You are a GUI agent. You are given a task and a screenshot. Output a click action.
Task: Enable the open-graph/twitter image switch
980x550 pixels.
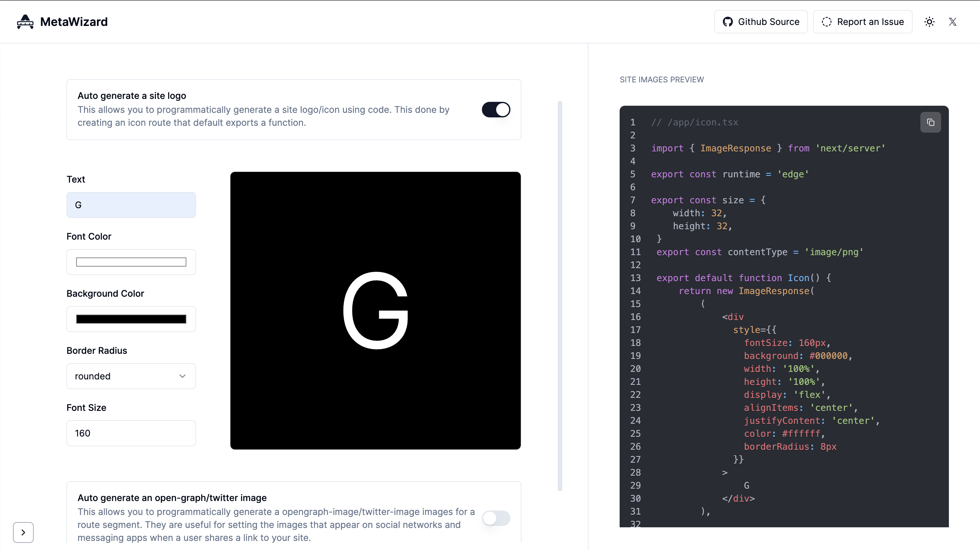[x=496, y=518]
